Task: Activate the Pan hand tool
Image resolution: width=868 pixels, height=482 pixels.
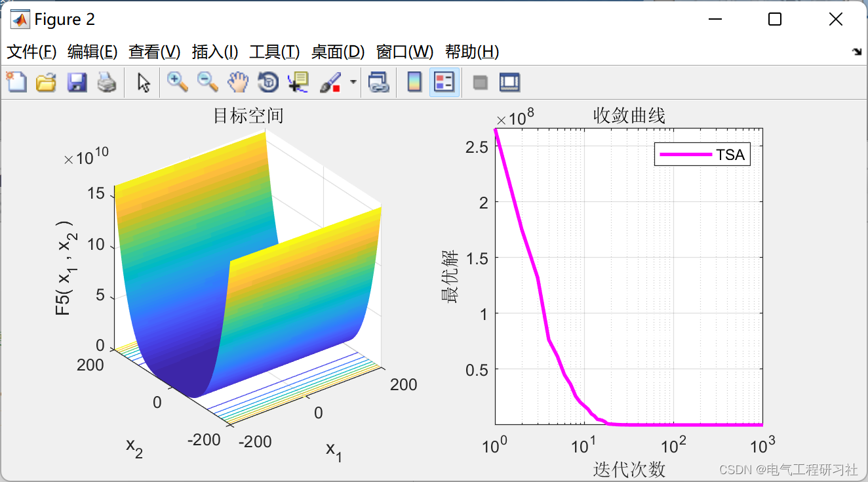Action: click(237, 82)
